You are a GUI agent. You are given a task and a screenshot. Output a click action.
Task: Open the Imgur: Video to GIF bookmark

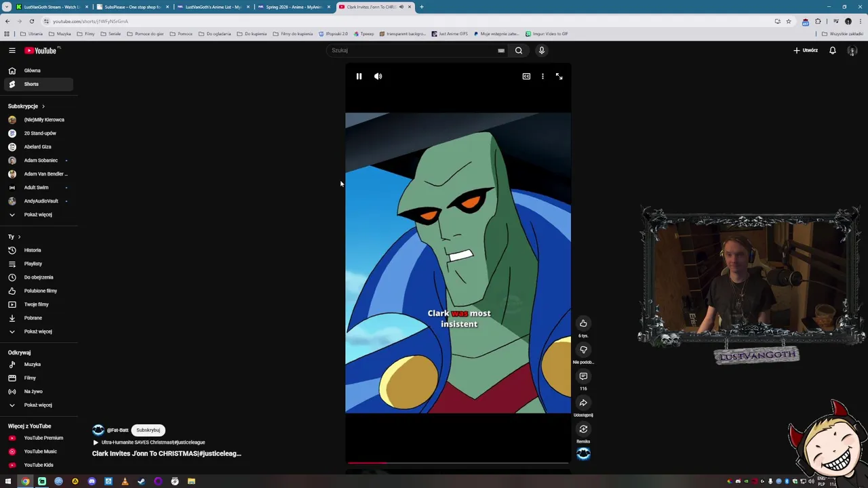point(547,34)
